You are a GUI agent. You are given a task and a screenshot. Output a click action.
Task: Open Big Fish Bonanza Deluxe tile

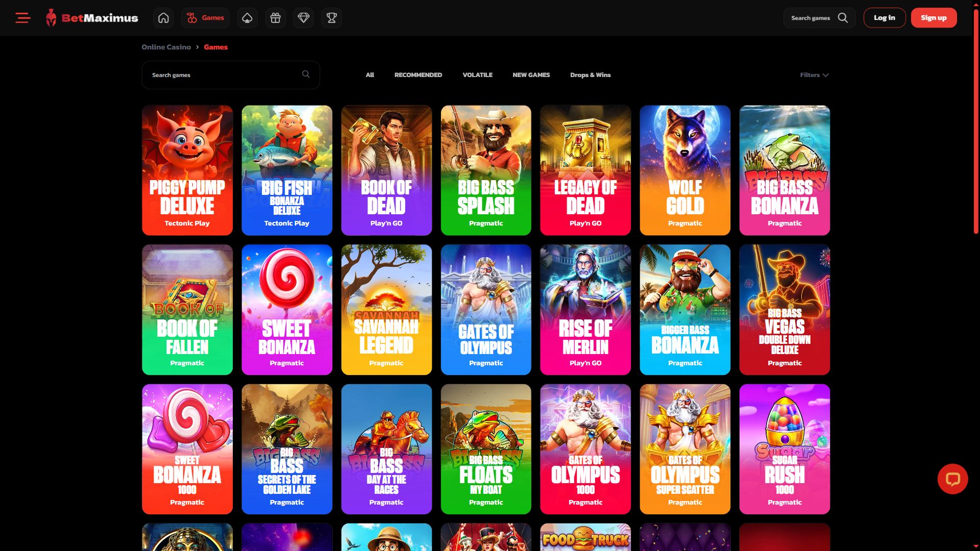click(x=287, y=170)
